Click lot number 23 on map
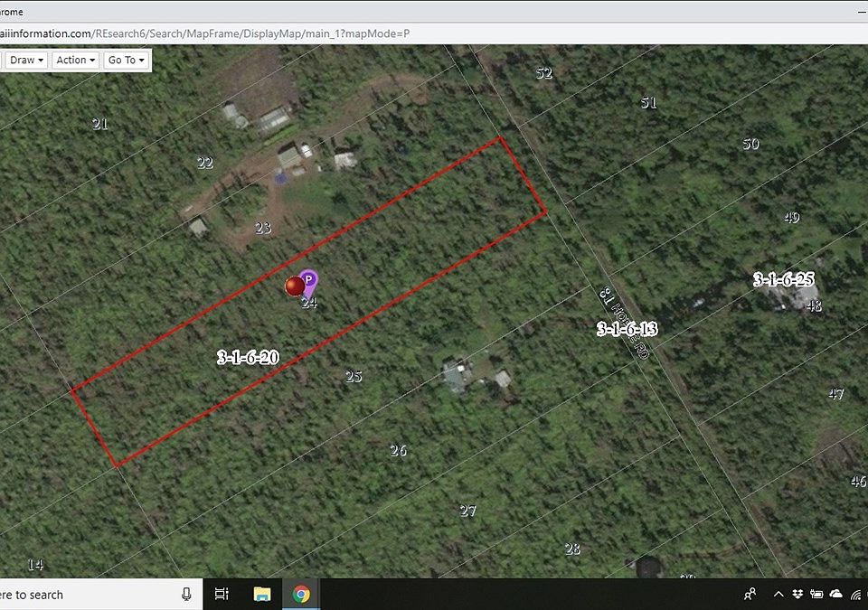The height and width of the screenshot is (610, 868). (263, 228)
